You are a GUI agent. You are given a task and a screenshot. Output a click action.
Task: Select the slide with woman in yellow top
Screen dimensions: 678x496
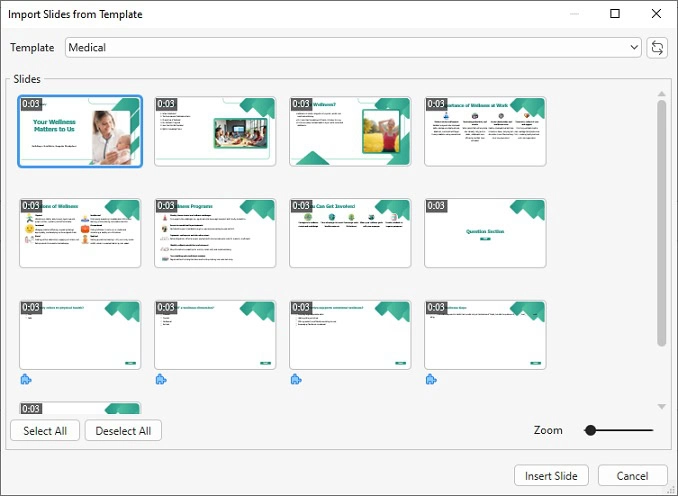[x=350, y=131]
